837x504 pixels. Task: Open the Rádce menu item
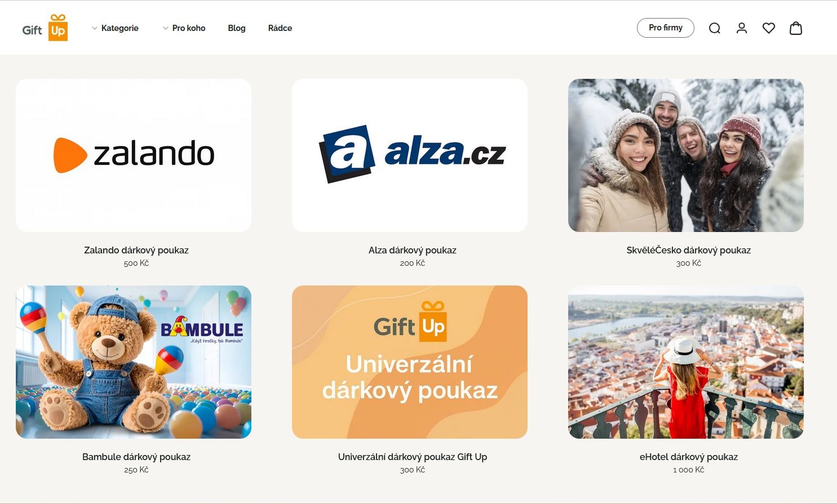tap(280, 28)
